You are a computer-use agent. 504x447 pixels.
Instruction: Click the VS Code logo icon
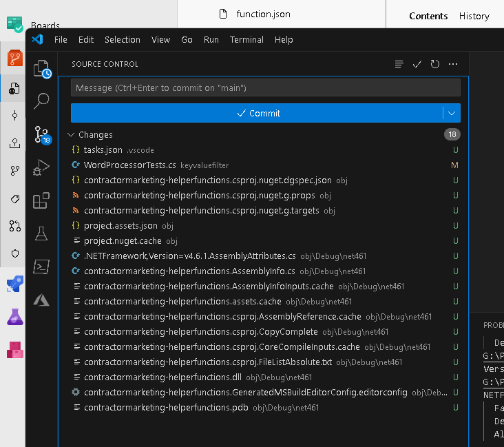click(x=37, y=39)
